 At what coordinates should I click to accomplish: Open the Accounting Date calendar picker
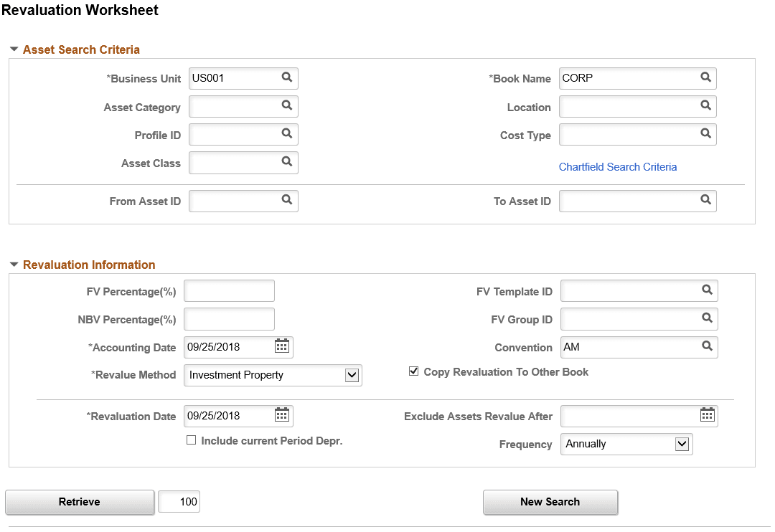(282, 346)
